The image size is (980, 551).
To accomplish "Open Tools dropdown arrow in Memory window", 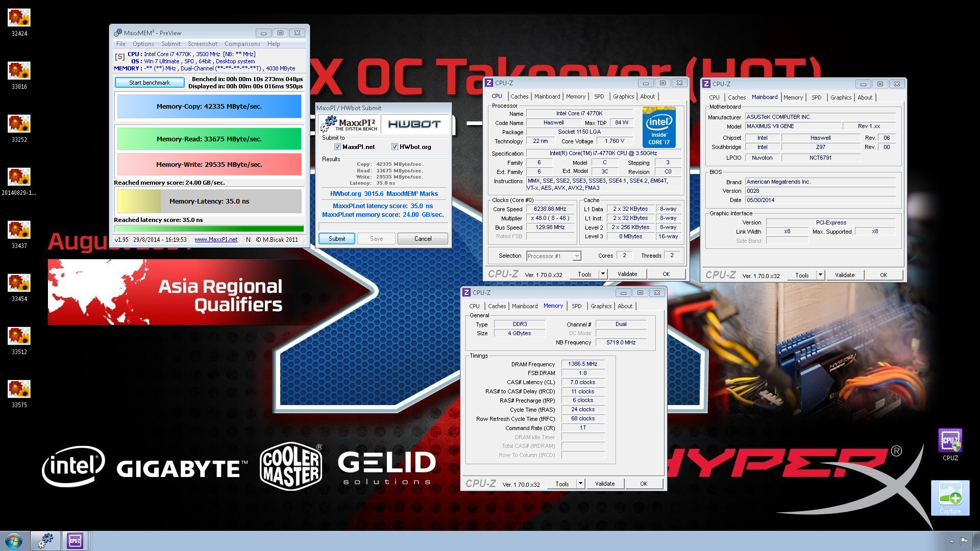I will (x=580, y=484).
